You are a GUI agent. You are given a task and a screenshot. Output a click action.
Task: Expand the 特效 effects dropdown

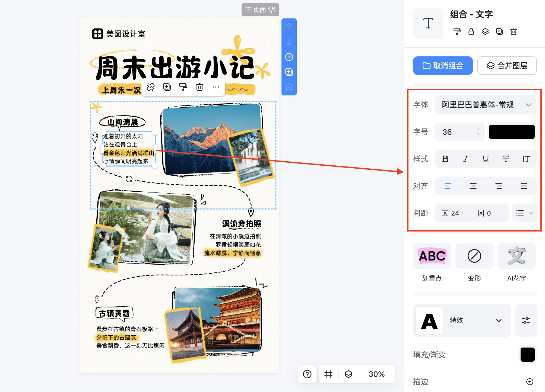pyautogui.click(x=499, y=320)
